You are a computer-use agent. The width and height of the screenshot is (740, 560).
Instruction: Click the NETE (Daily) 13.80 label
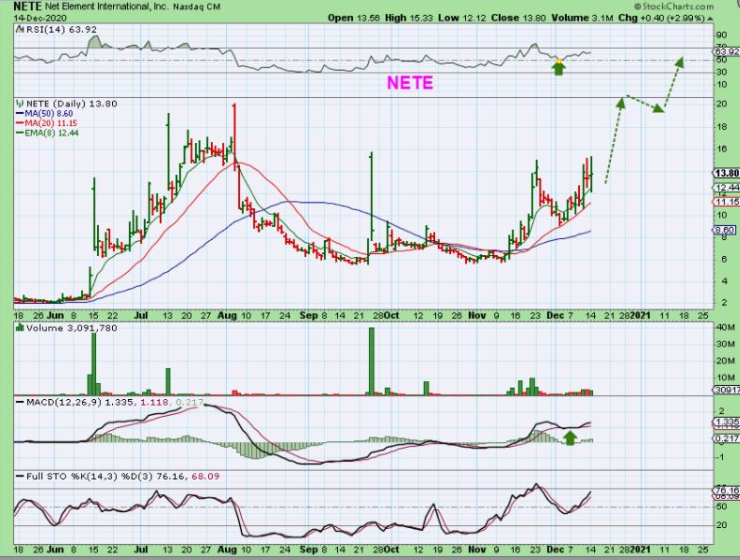72,104
